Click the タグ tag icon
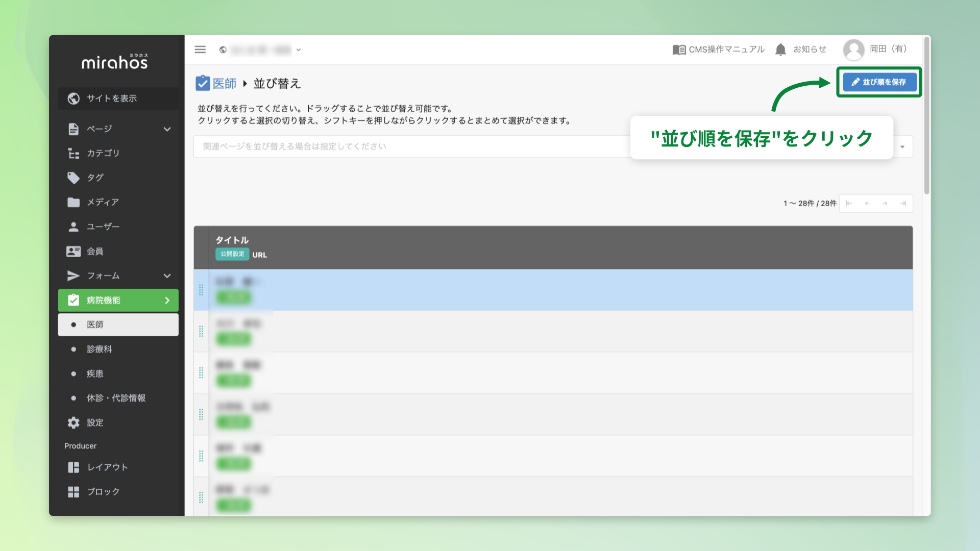 pos(73,178)
